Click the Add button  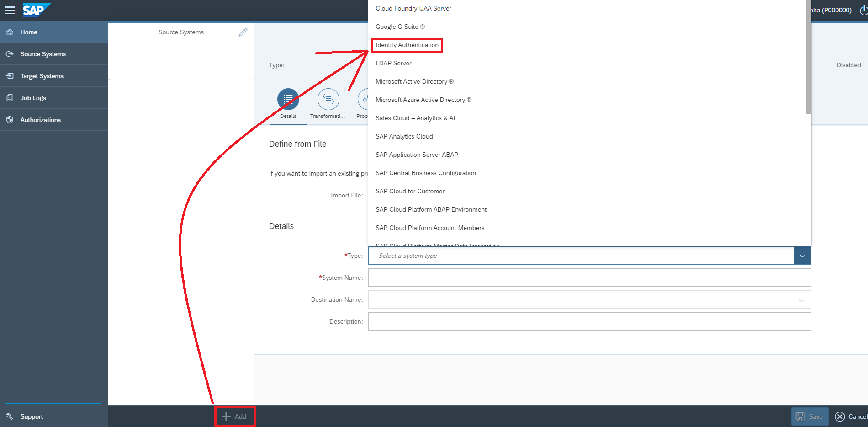(x=234, y=416)
